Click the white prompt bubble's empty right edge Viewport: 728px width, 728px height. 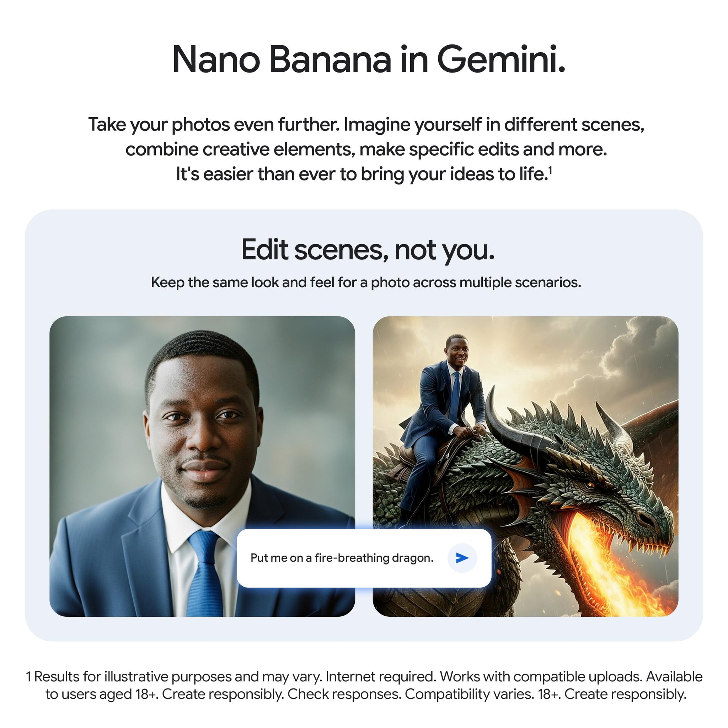tap(485, 558)
